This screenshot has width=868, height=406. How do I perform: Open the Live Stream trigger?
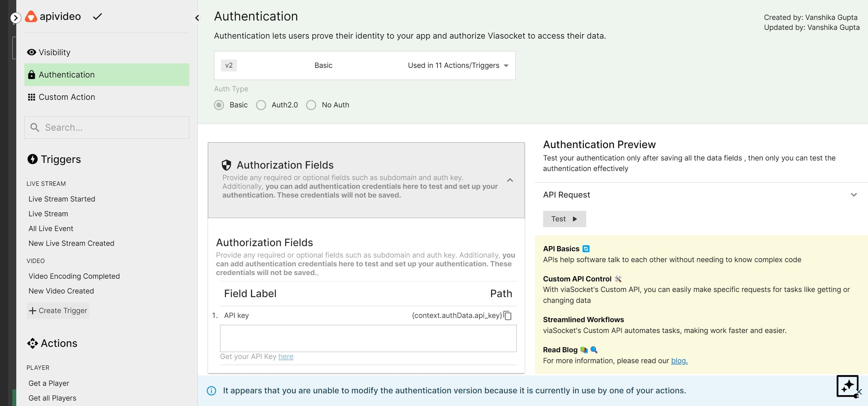(48, 214)
